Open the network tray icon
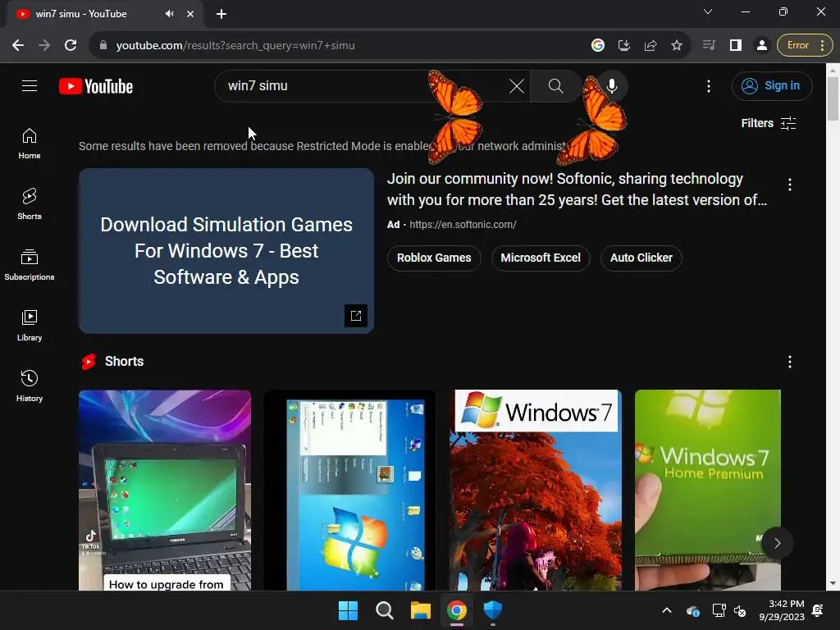The width and height of the screenshot is (840, 630). pyautogui.click(x=719, y=610)
